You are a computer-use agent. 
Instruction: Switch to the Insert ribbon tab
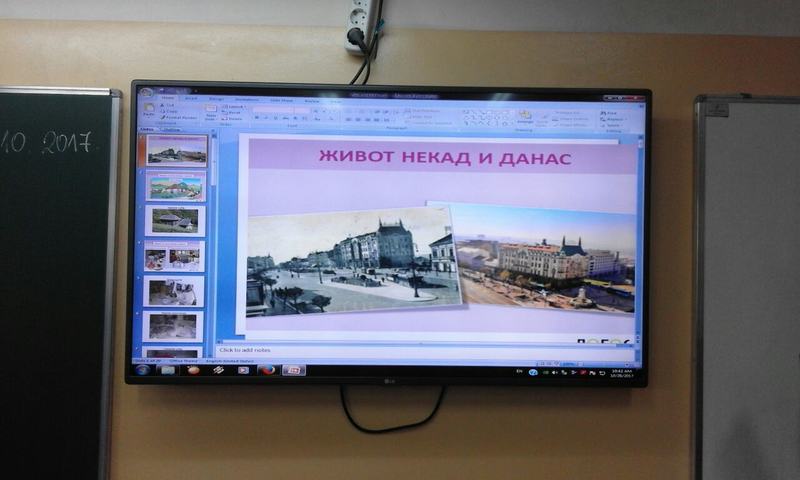[x=191, y=98]
